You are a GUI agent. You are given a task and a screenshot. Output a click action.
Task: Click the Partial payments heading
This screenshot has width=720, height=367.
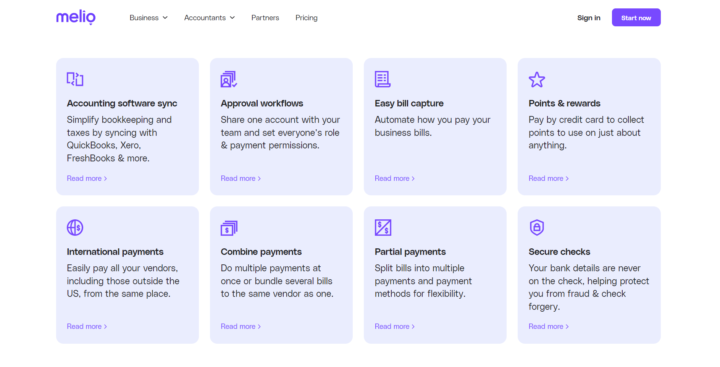[x=410, y=252]
